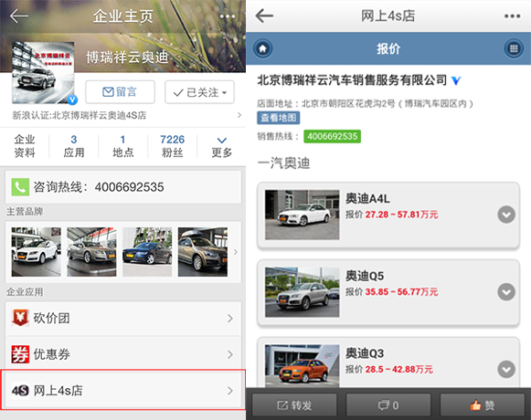Open the beige Audi sedan photo in 主营品牌
This screenshot has height=420, width=531.
(x=91, y=252)
